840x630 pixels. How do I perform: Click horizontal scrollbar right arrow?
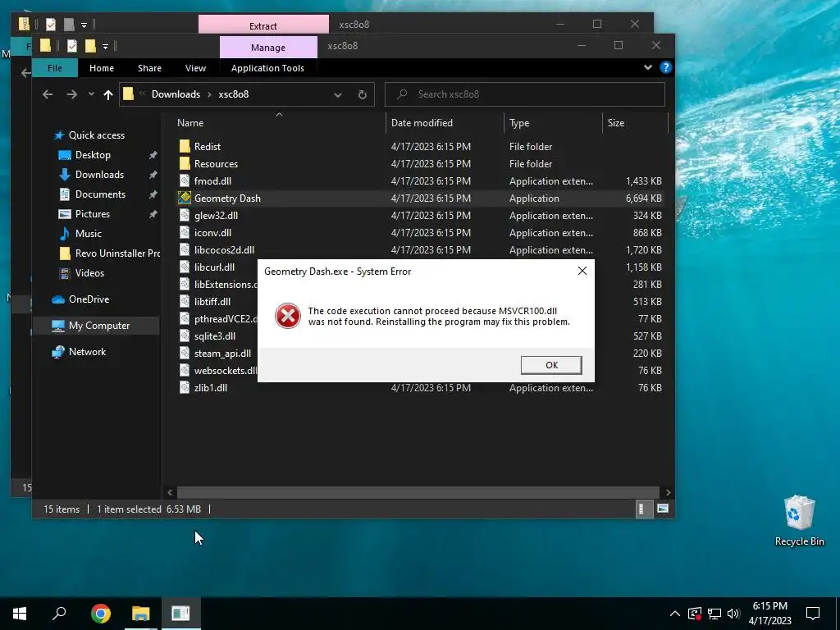click(668, 492)
